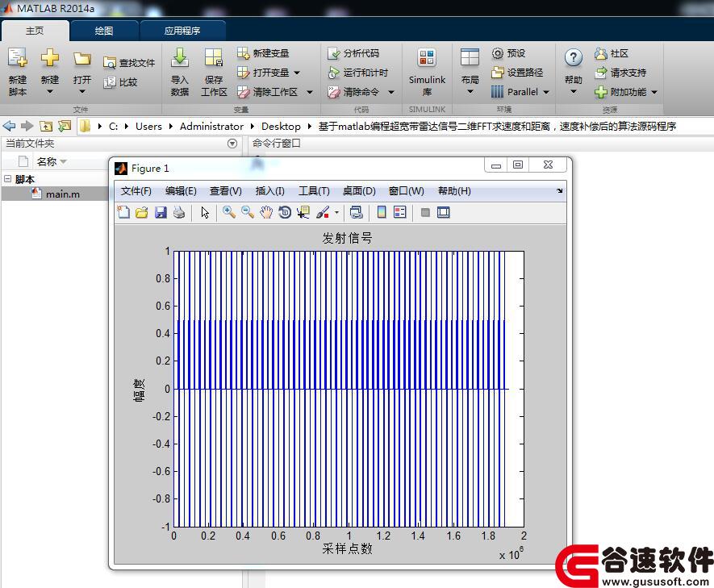Select the Pan hand tool
The width and height of the screenshot is (714, 588).
266,213
